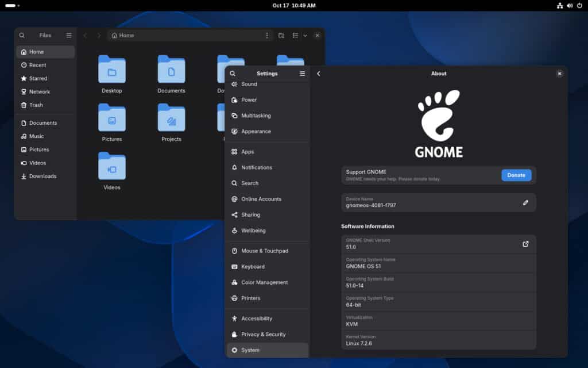588x368 pixels.
Task: Edit the device name with pencil icon
Action: click(525, 203)
